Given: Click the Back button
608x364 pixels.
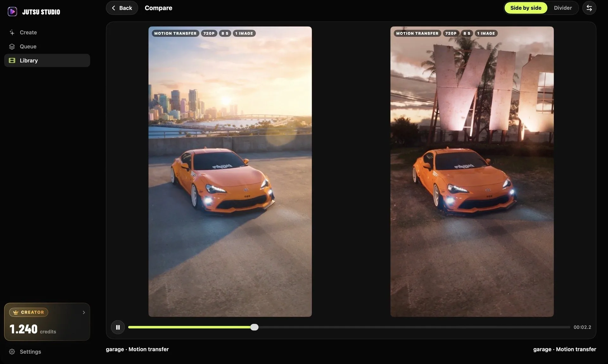Looking at the screenshot, I should pyautogui.click(x=122, y=8).
